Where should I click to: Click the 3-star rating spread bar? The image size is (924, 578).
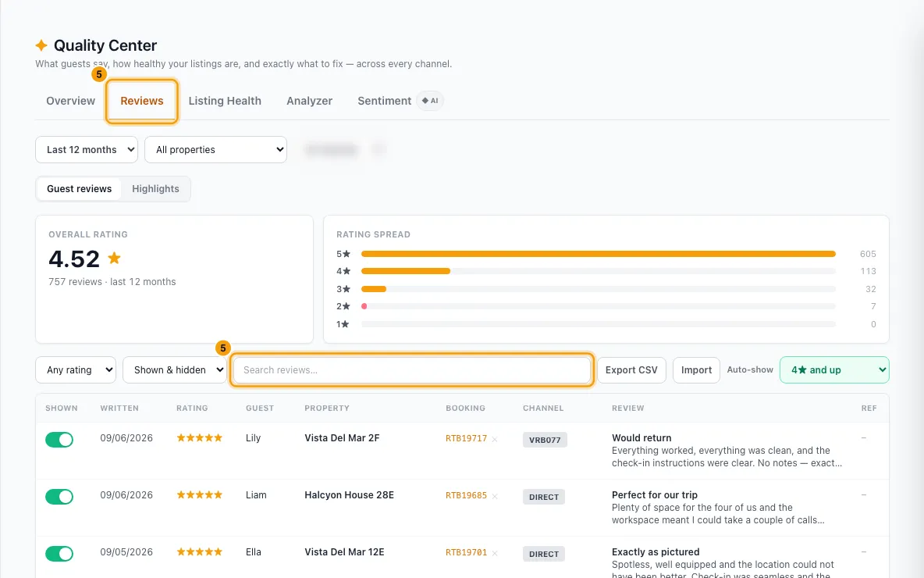[598, 289]
